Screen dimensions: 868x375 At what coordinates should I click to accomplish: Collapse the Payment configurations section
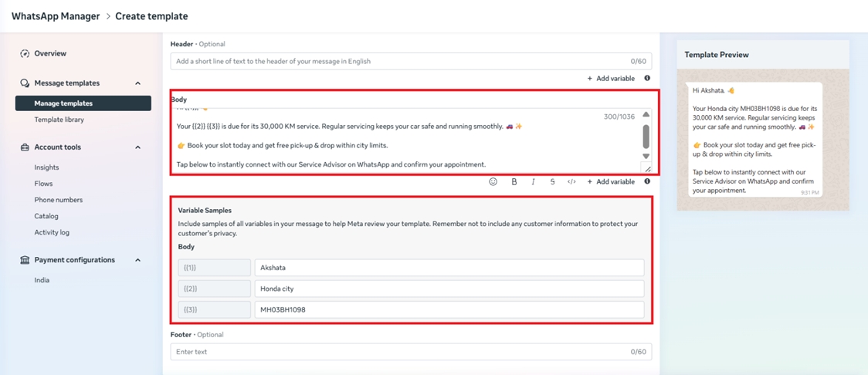(x=137, y=260)
